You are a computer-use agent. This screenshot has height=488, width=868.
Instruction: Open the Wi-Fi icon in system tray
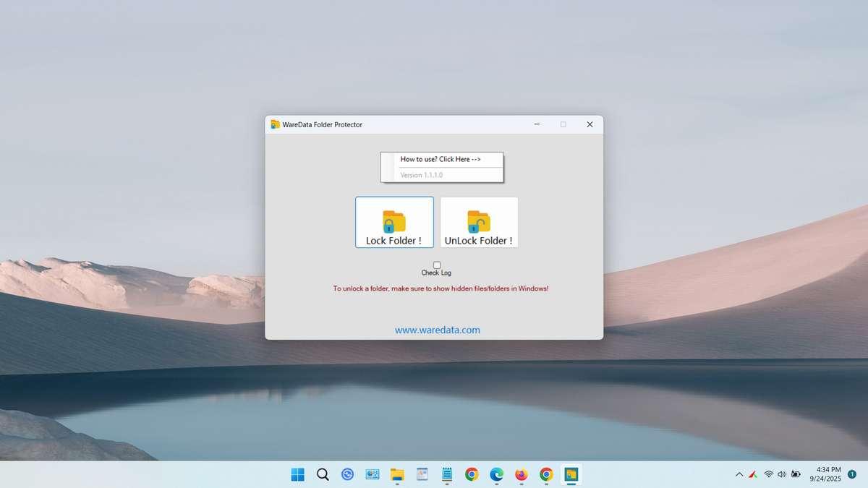pyautogui.click(x=767, y=474)
